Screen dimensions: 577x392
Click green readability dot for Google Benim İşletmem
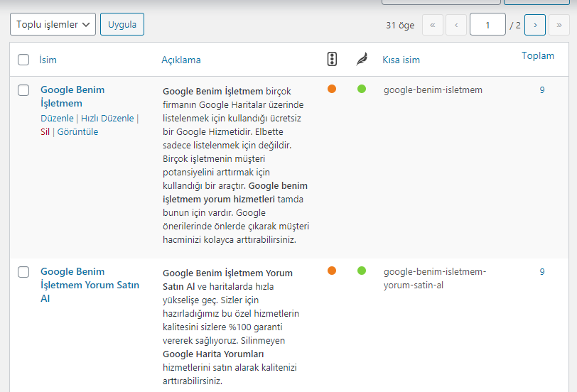pyautogui.click(x=362, y=89)
